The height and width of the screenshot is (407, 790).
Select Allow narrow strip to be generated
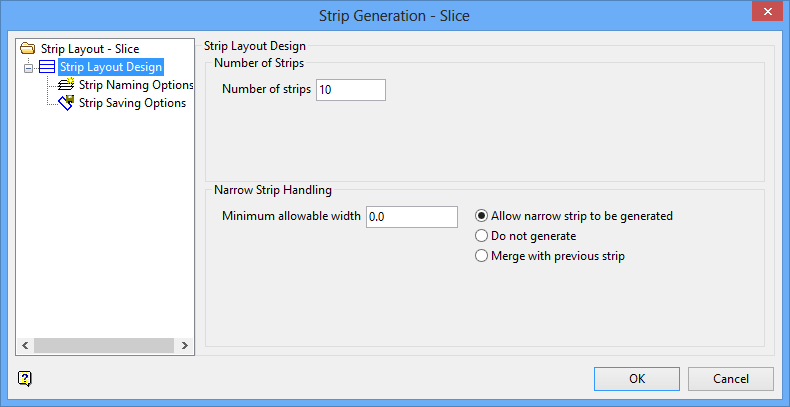tap(482, 215)
